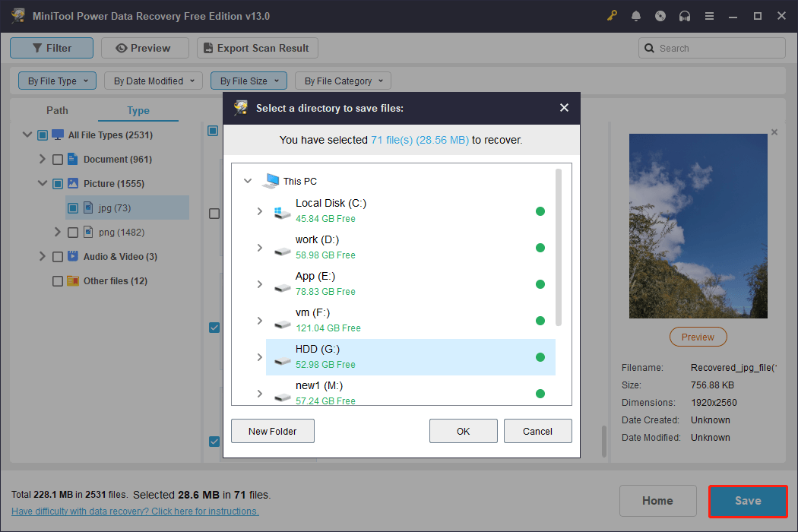Close the preview pane with small X
The image size is (798, 532).
point(774,132)
